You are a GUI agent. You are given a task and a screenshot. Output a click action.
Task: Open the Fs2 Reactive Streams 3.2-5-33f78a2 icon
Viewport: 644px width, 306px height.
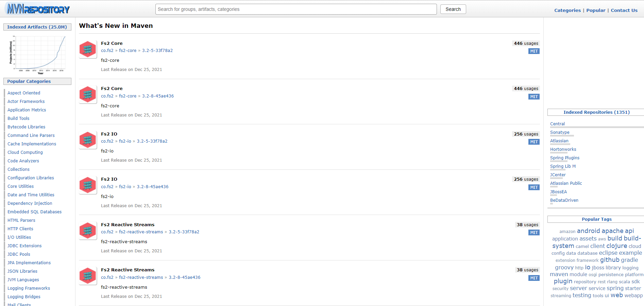(x=88, y=231)
